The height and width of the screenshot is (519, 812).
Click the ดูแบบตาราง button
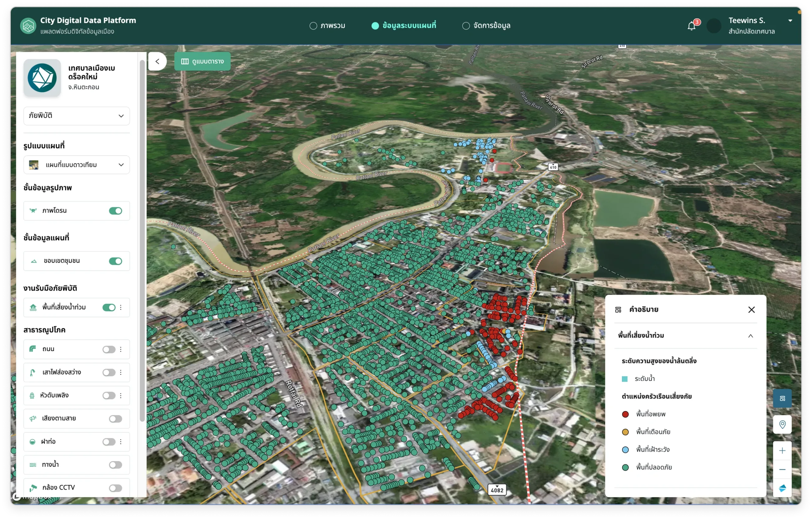coord(202,61)
